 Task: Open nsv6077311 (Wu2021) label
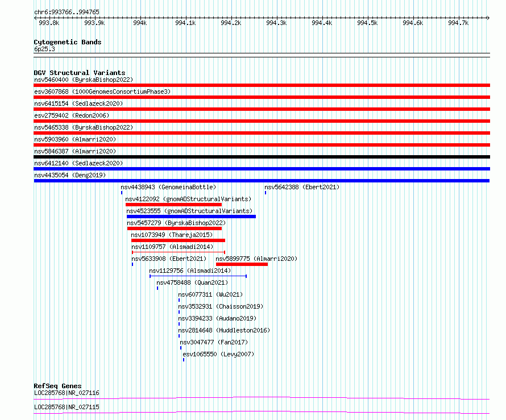click(x=210, y=294)
